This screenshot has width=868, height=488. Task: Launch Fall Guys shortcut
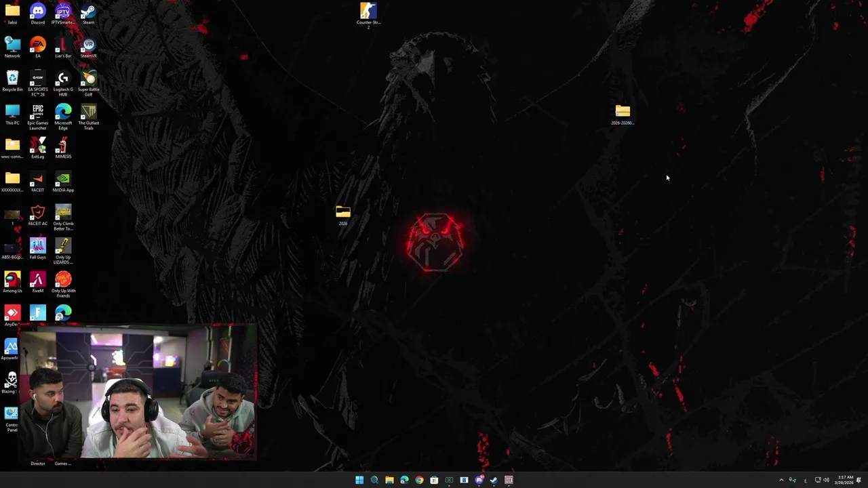click(37, 248)
